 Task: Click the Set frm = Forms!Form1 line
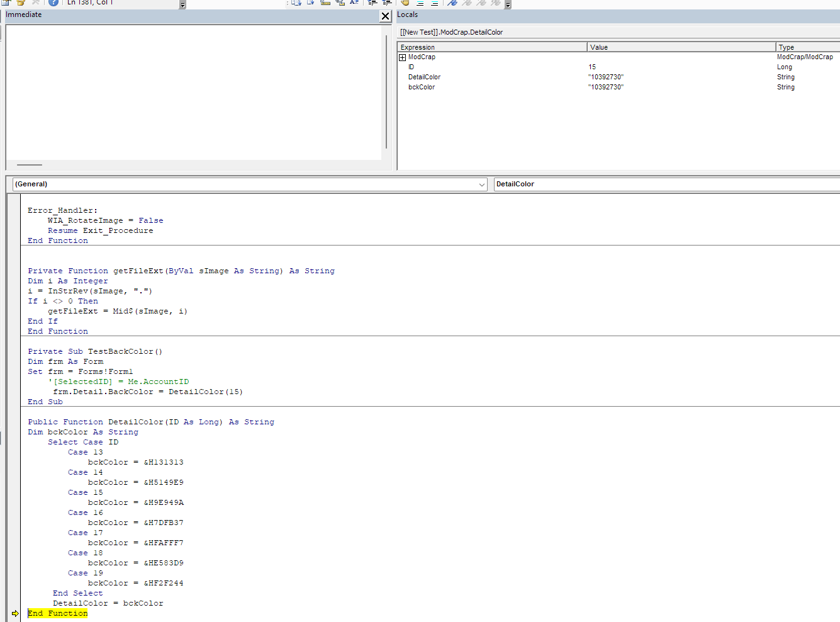[81, 372]
